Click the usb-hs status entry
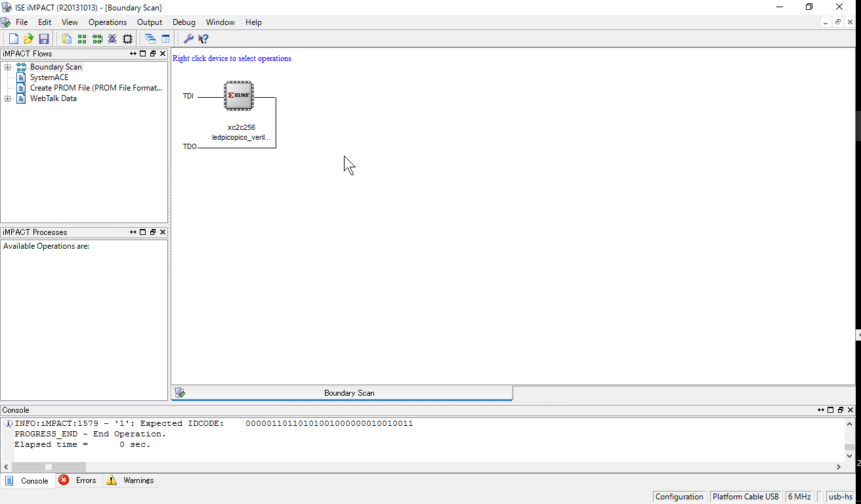The width and height of the screenshot is (861, 504). coord(841,497)
